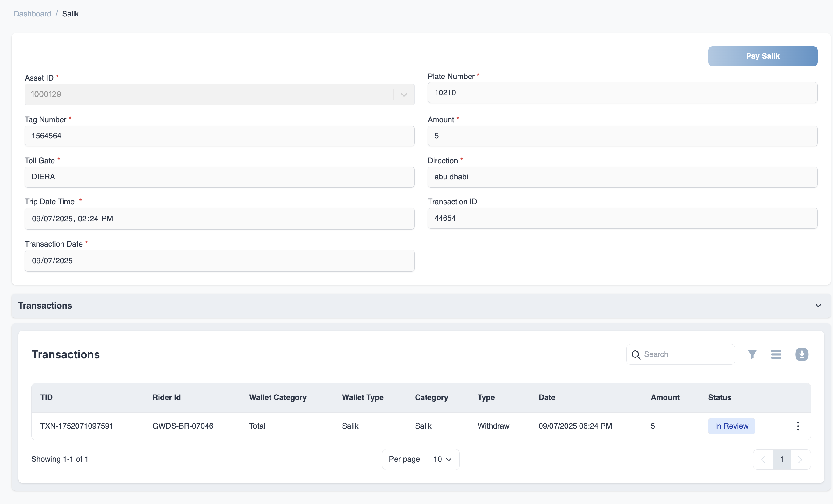Focus the Tag Number field
The image size is (833, 504).
click(219, 136)
